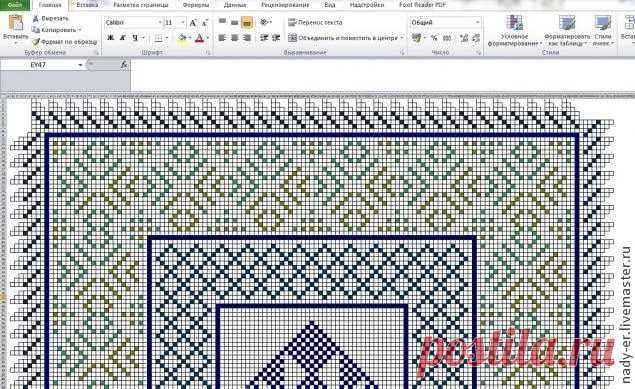635x389 pixels.
Task: Click the Paste (Вставить) clipboard icon
Action: [16, 23]
